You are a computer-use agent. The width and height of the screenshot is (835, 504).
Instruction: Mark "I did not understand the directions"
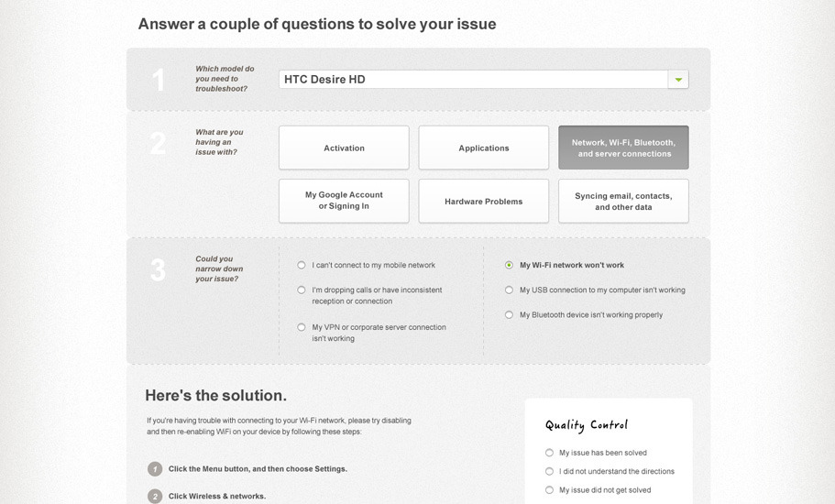[x=549, y=472]
